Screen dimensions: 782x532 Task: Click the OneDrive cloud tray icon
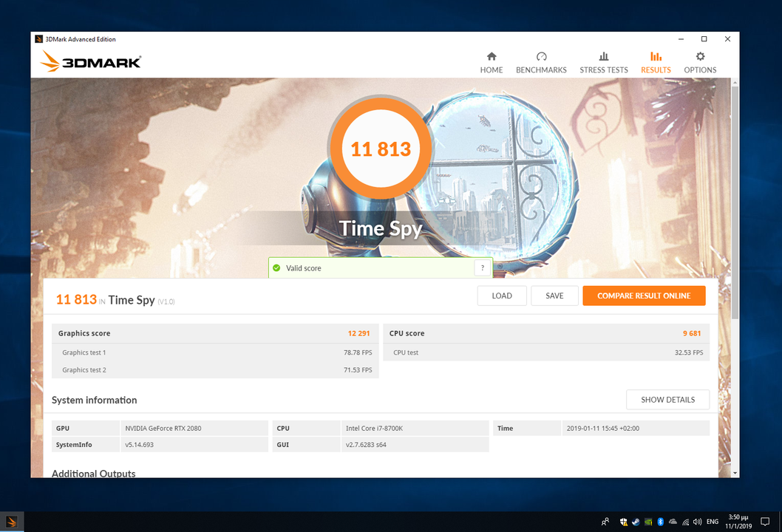[673, 522]
